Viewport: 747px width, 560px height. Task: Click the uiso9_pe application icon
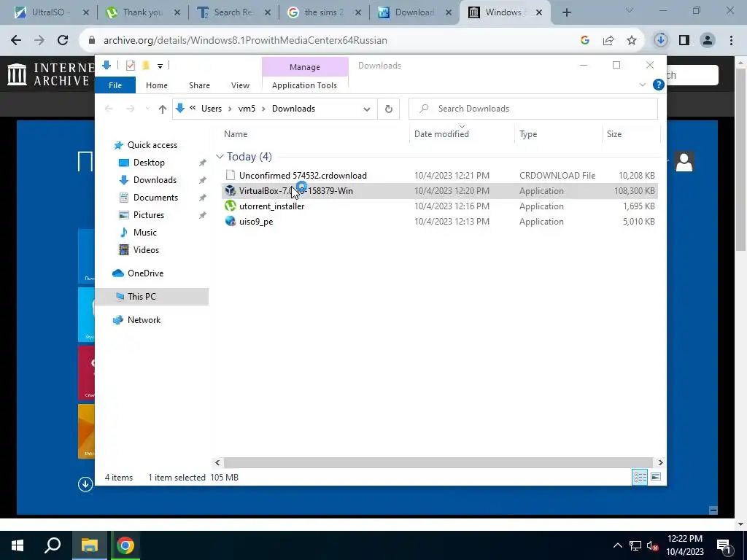click(x=231, y=221)
